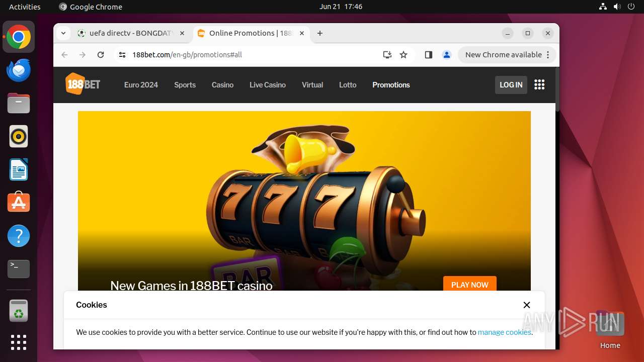This screenshot has height=362, width=644.
Task: Open Help from dock
Action: (19, 236)
